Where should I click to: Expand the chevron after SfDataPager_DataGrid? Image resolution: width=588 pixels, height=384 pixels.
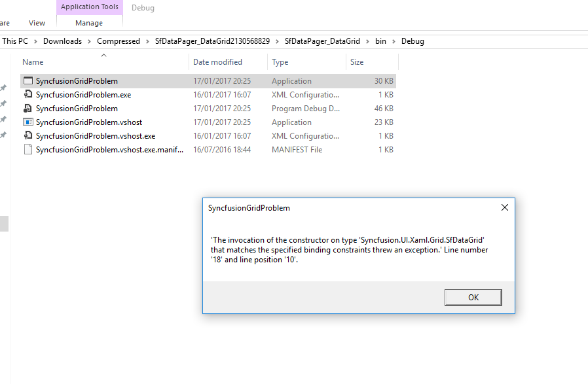pos(367,42)
